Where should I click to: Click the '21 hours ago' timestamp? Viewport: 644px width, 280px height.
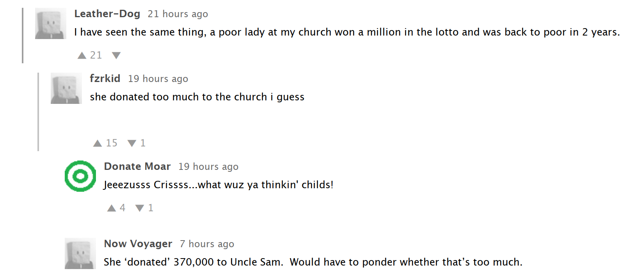tap(178, 14)
